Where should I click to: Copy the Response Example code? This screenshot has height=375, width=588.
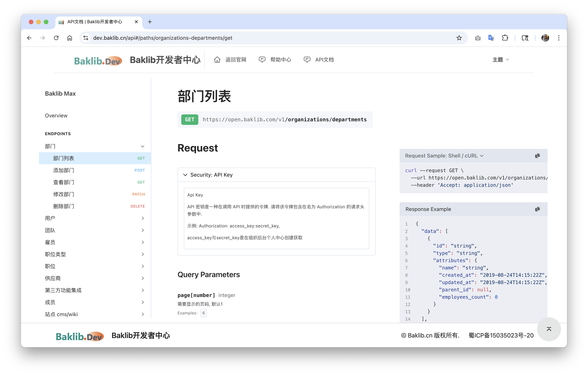pyautogui.click(x=537, y=209)
